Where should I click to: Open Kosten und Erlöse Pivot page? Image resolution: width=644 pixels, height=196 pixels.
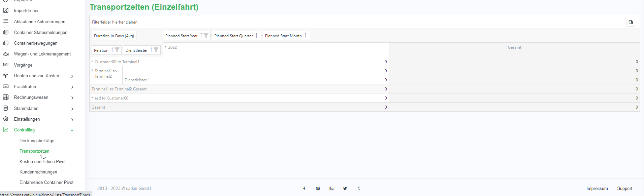pyautogui.click(x=42, y=162)
